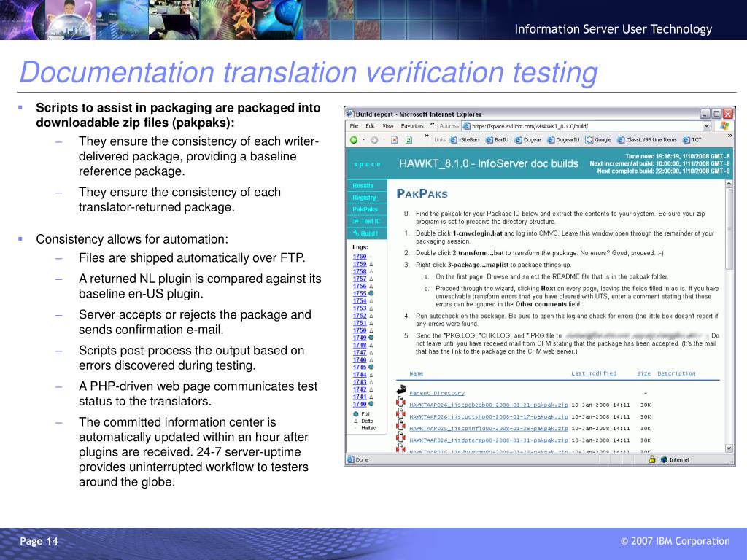This screenshot has width=747, height=560.
Task: Sort listing by Description column
Action: coord(676,374)
